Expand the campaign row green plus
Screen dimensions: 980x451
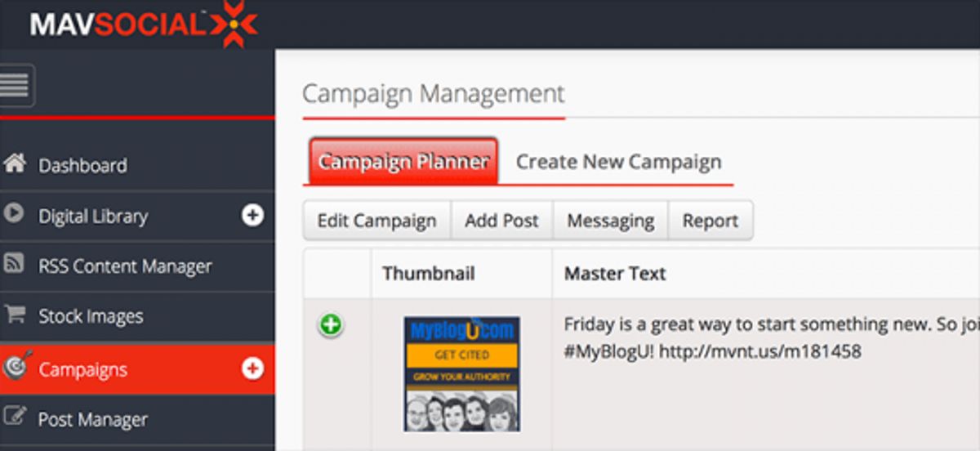[331, 325]
